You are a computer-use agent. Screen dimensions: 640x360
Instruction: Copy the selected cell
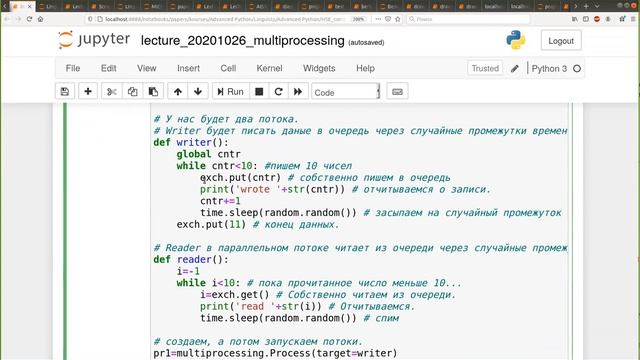click(x=132, y=91)
